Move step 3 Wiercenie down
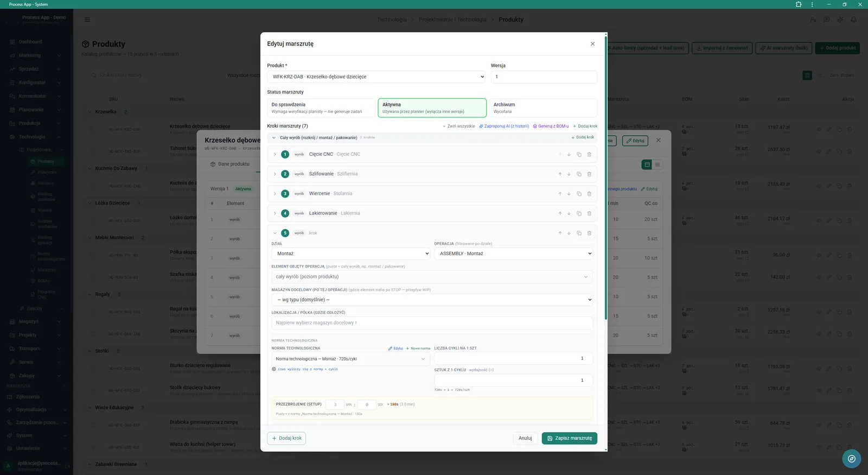The width and height of the screenshot is (868, 475). click(569, 194)
